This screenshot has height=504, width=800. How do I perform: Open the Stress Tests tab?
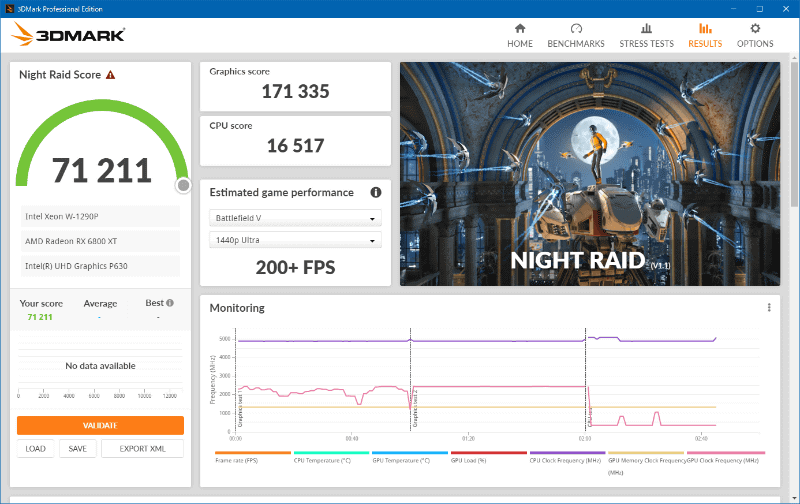(x=646, y=36)
